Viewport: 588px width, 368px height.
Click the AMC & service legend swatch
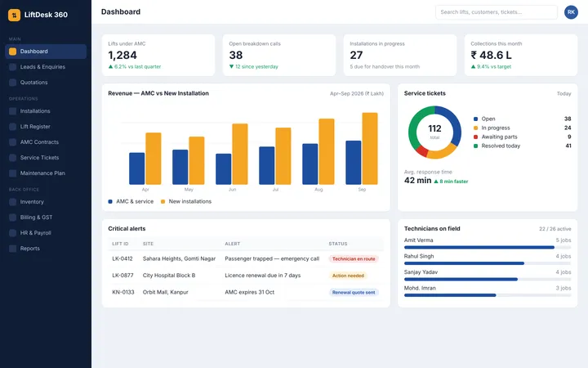pos(110,202)
